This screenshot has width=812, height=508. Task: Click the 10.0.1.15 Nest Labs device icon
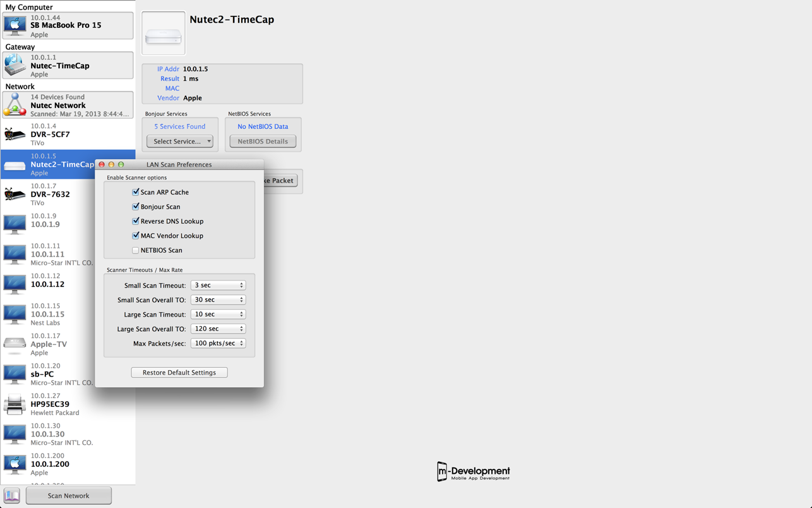[15, 314]
